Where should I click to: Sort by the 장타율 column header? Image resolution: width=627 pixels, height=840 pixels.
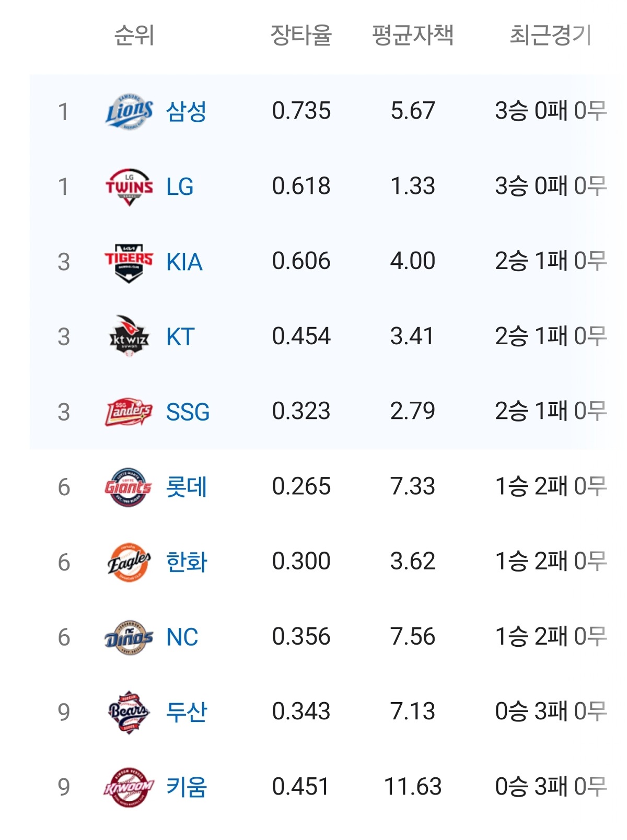[x=301, y=36]
